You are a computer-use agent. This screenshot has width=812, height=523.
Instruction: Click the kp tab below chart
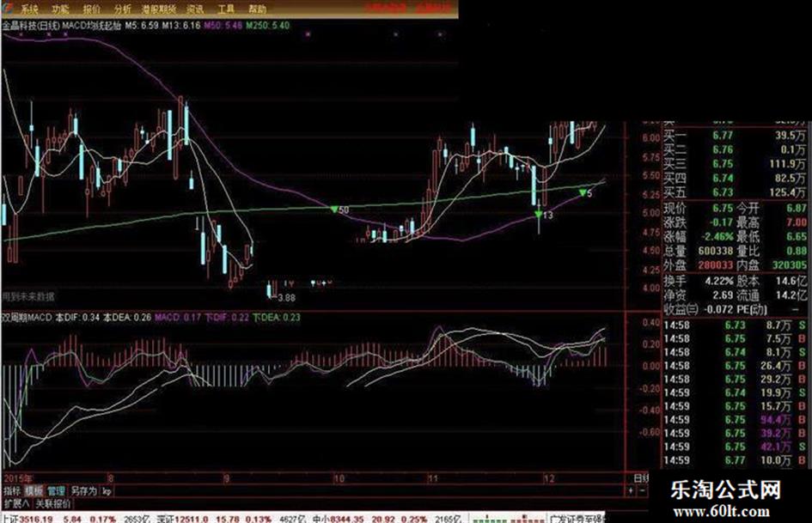tap(107, 491)
